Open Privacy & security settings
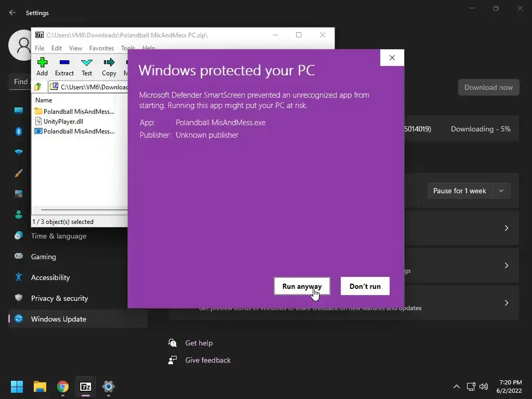This screenshot has height=399, width=532. [x=59, y=298]
